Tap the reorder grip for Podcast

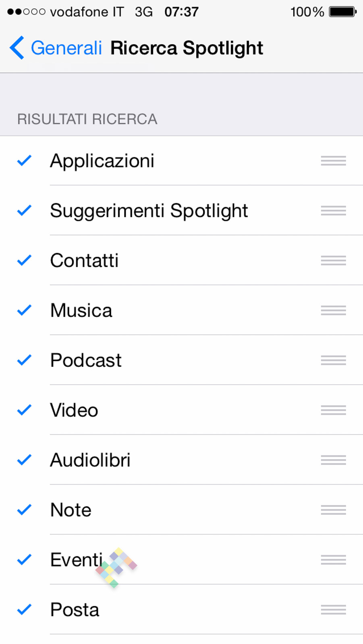(x=333, y=360)
